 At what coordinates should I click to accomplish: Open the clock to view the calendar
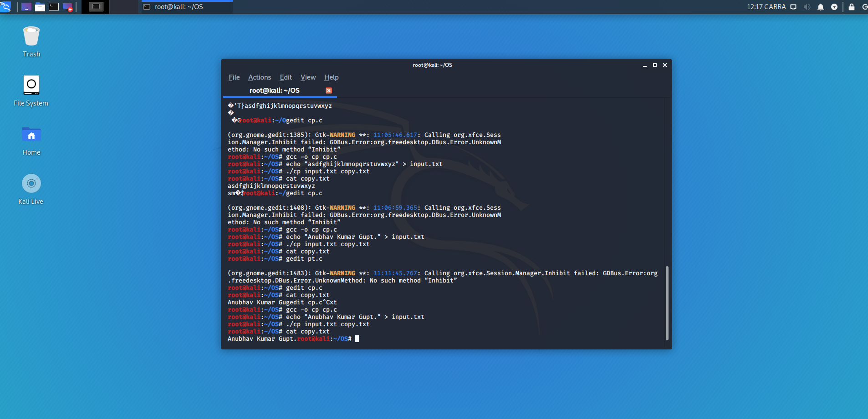766,7
